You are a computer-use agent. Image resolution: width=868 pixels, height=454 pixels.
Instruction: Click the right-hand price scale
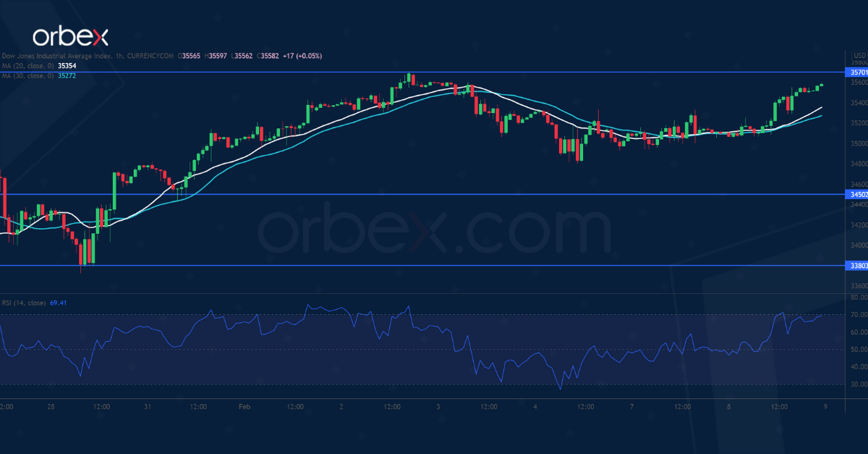[856, 145]
